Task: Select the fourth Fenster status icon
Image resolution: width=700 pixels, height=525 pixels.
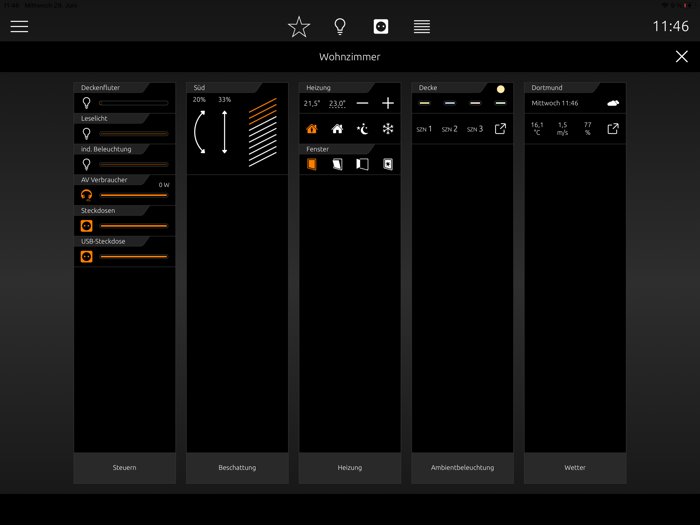Action: 388,164
